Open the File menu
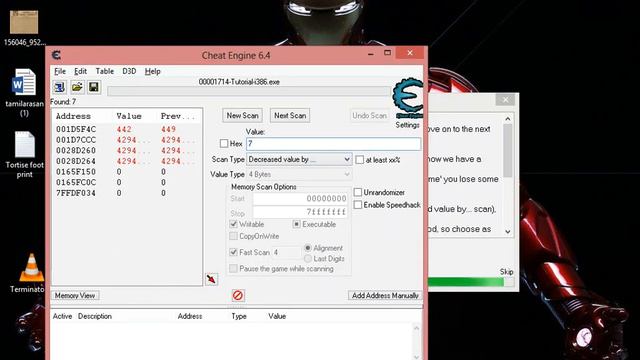The image size is (640, 360). click(x=60, y=71)
